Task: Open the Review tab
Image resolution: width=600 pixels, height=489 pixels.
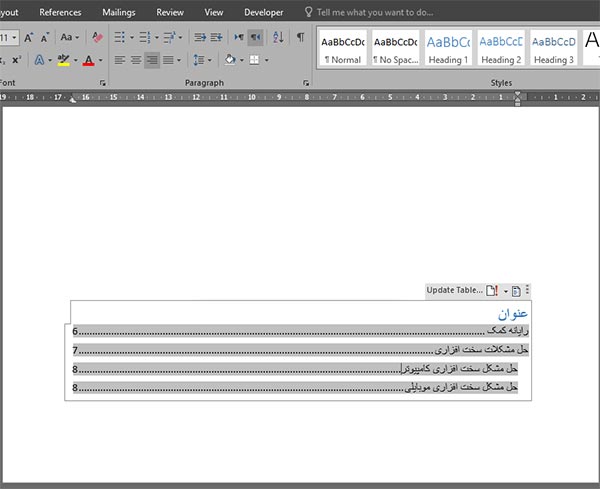Action: (x=170, y=12)
